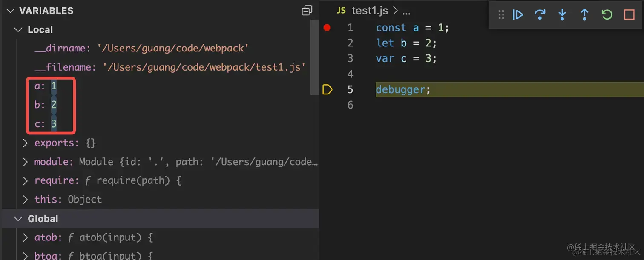Click the Step Into debug button
Screen dimensions: 644x260
562,15
